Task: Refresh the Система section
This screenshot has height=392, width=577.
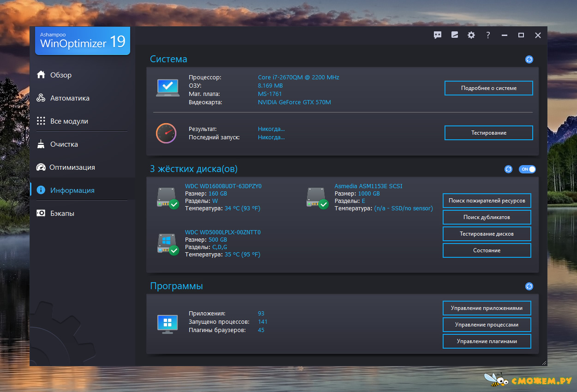Action: pos(529,59)
